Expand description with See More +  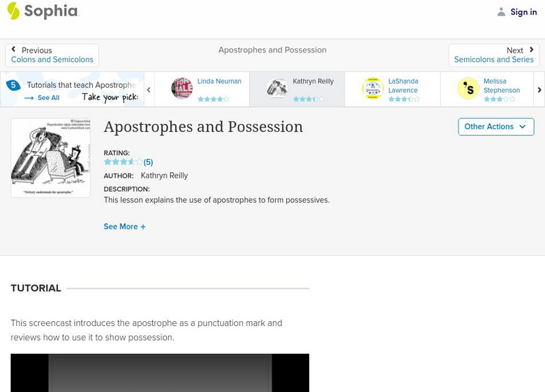tap(125, 227)
